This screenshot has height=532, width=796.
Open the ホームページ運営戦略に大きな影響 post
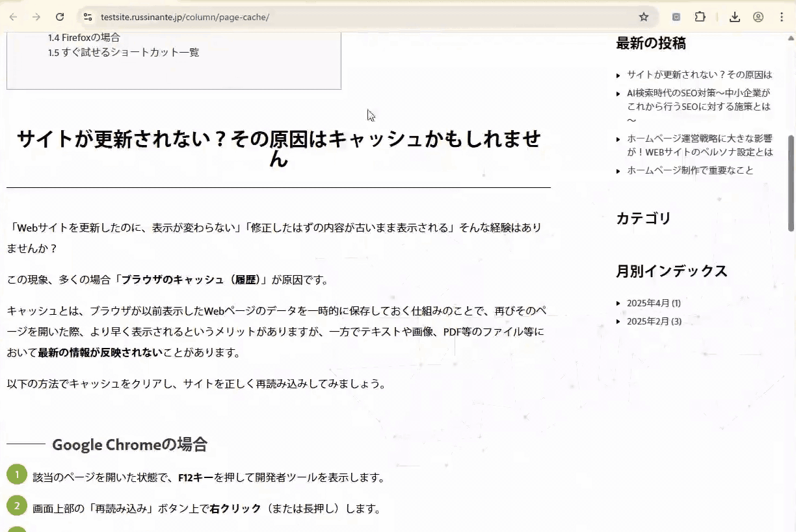coord(699,145)
